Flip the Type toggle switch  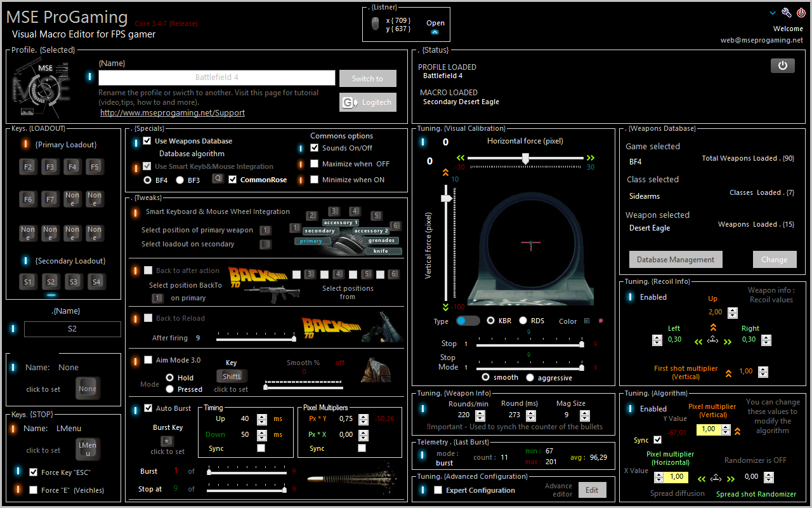(x=468, y=321)
